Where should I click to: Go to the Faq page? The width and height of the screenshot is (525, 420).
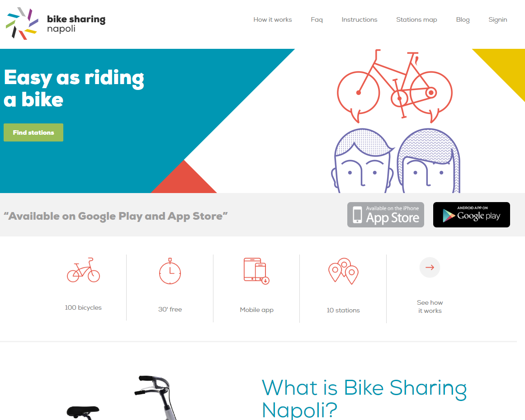[x=317, y=19]
